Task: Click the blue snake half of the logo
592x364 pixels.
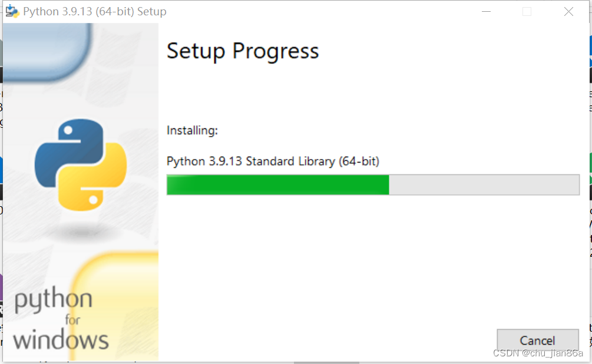Action: (68, 151)
